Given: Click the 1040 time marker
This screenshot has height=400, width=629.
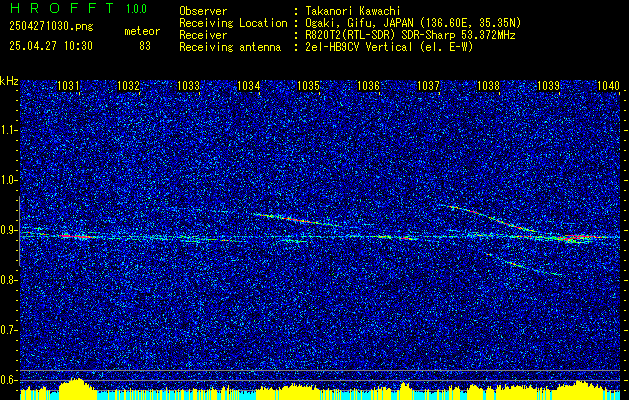Looking at the screenshot, I should 609,85.
